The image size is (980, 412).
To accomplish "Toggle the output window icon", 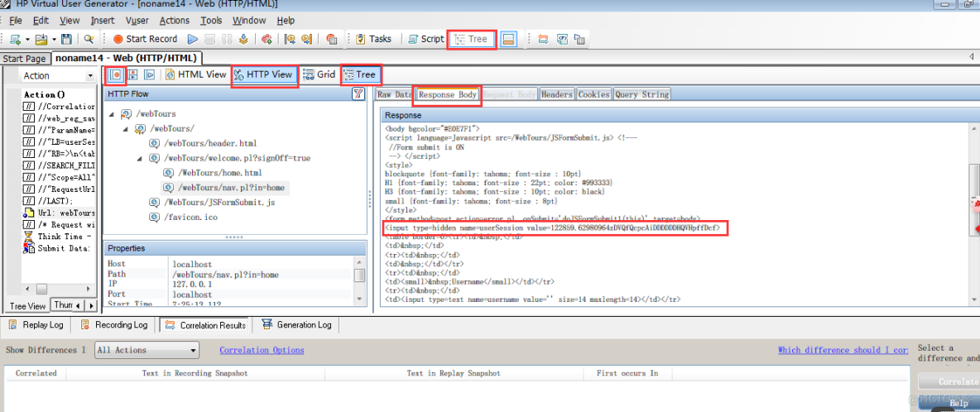I will (509, 39).
